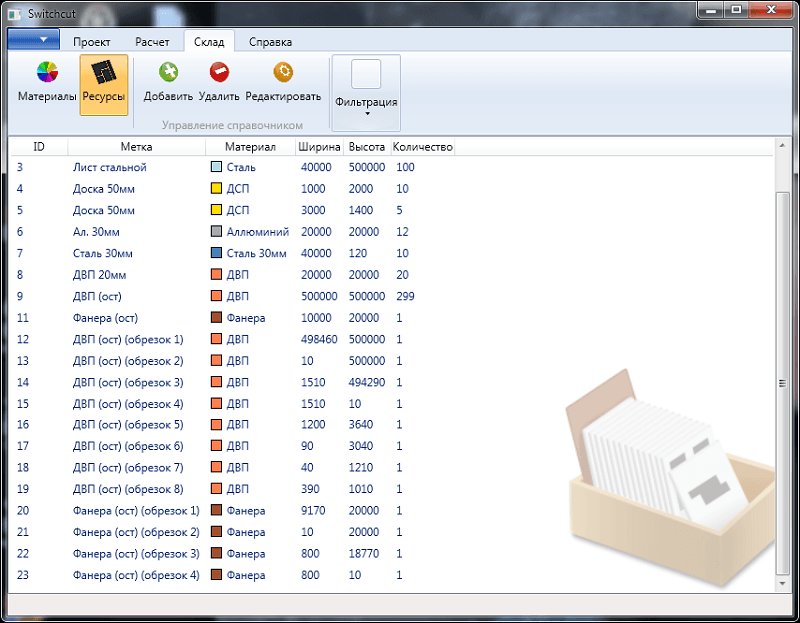Click the Switchcut title bar app icon
The image size is (800, 623).
pos(15,14)
